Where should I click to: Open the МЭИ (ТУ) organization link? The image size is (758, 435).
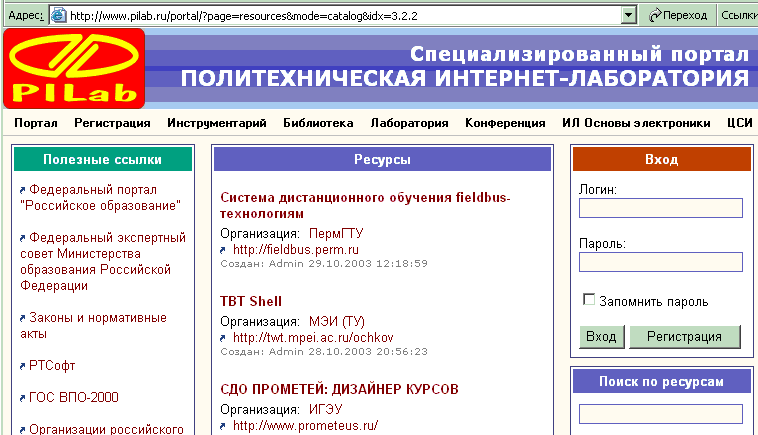[x=337, y=321]
